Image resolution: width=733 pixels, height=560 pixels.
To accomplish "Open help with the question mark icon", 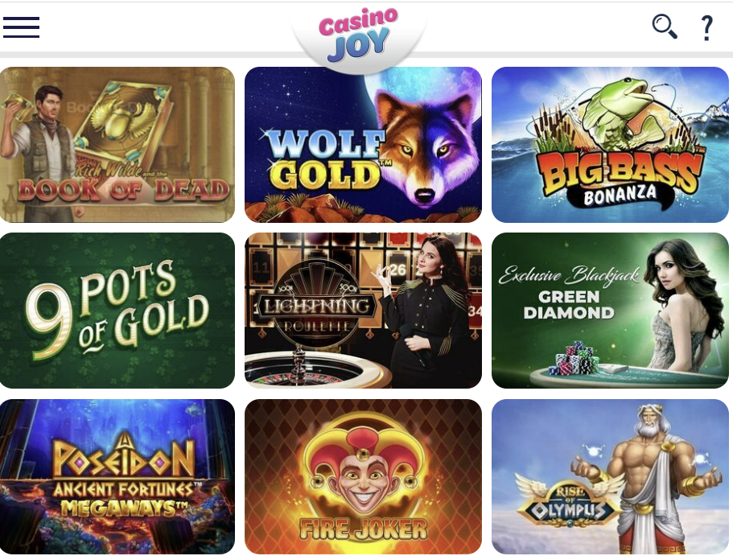I will [706, 27].
